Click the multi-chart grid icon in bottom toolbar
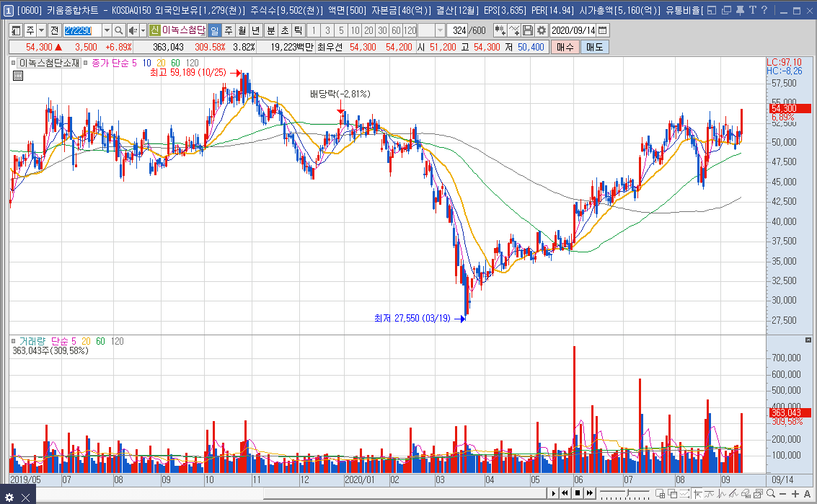 (661, 494)
